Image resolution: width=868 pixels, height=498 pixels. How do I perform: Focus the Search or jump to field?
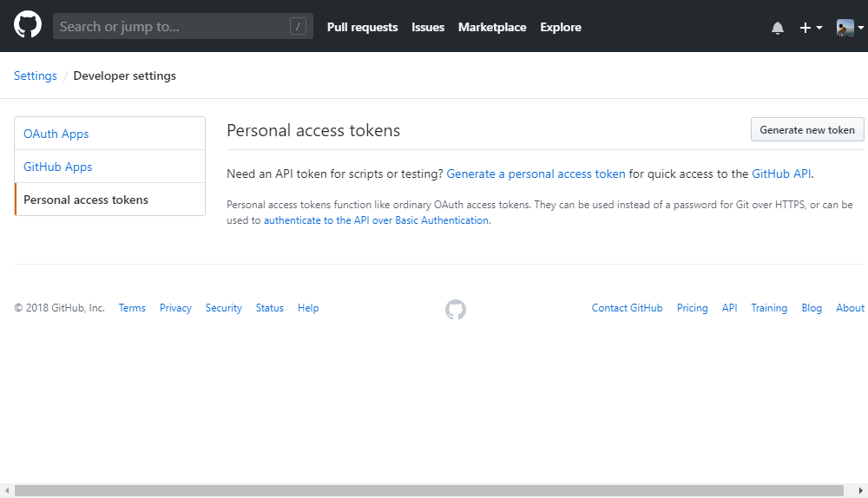click(182, 26)
